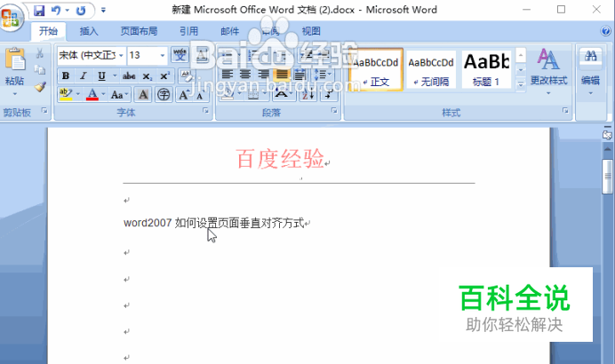Shrink the font size
The width and height of the screenshot is (615, 364).
point(200,94)
